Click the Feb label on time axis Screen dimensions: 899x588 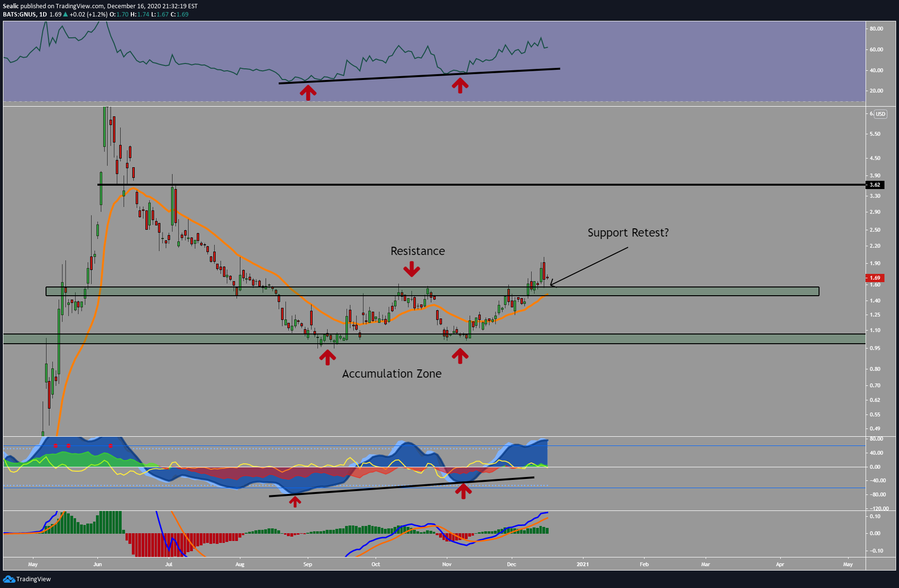point(644,564)
